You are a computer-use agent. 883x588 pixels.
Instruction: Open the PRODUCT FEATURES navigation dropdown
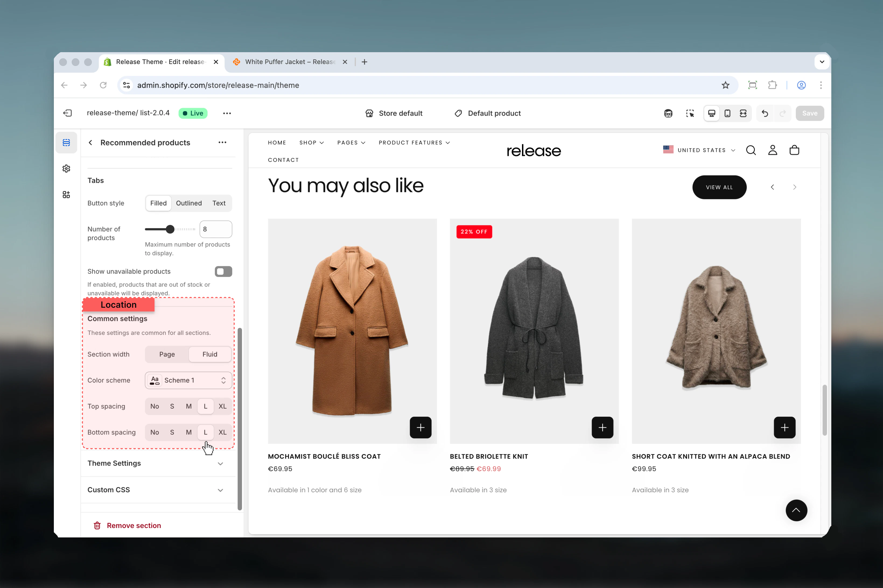tap(414, 143)
